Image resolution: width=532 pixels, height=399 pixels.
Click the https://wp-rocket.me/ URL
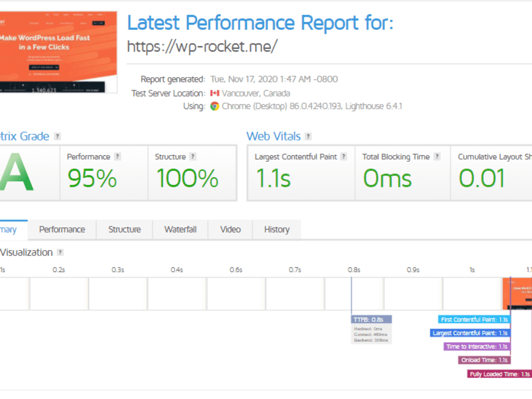[x=202, y=46]
